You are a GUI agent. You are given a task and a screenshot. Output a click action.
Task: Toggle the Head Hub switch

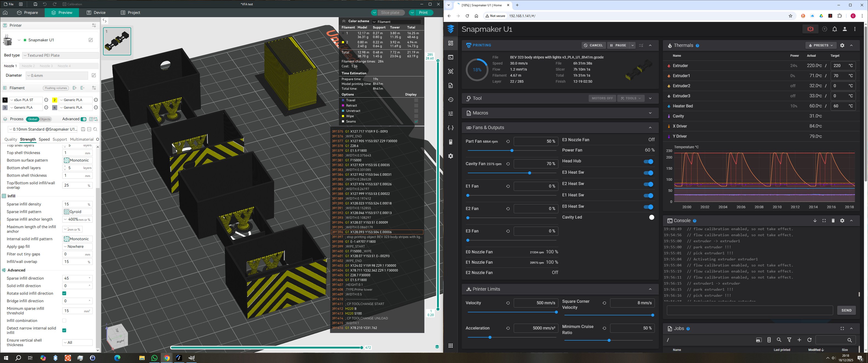648,161
